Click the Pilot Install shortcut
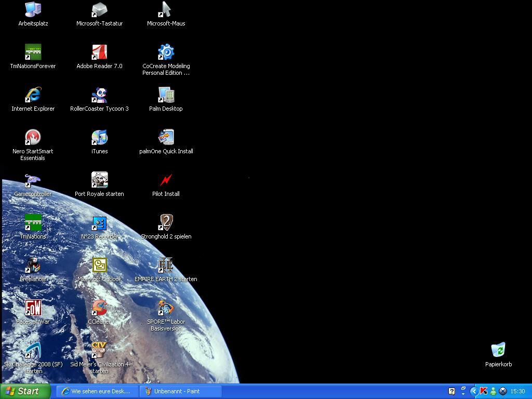This screenshot has height=399, width=532. pyautogui.click(x=166, y=180)
